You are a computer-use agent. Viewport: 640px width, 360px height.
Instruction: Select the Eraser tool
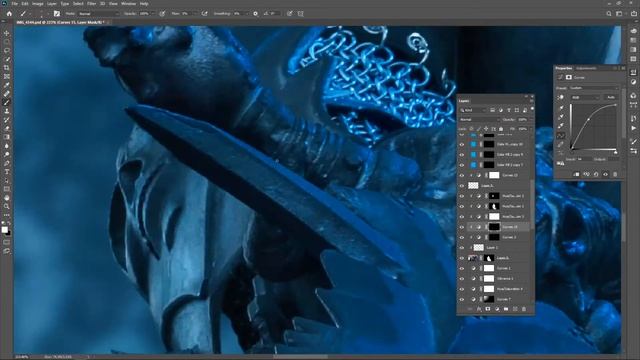[7, 128]
